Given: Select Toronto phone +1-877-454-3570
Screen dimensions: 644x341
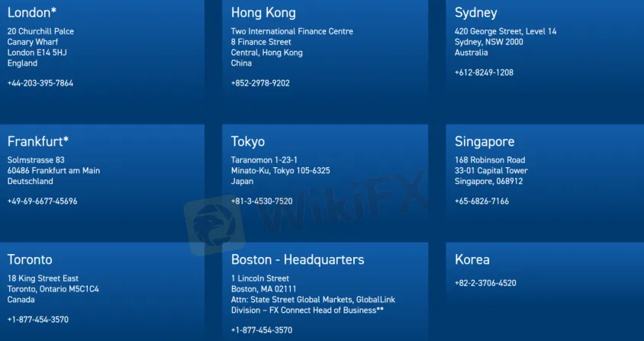Looking at the screenshot, I should coord(38,320).
